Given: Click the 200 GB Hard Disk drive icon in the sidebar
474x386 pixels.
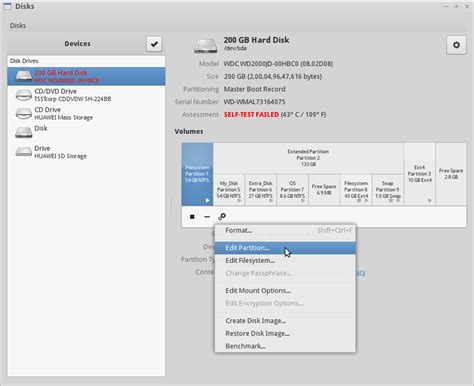Looking at the screenshot, I should coord(24,76).
